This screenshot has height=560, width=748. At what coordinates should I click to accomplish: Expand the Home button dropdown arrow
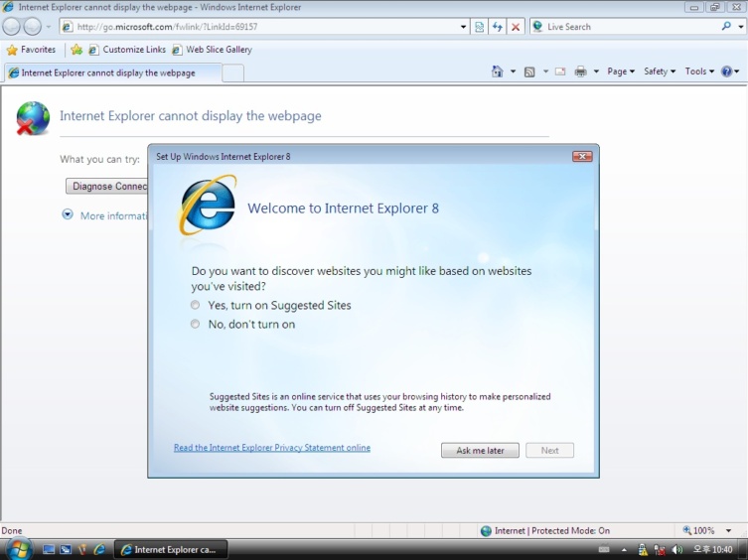[x=513, y=71]
